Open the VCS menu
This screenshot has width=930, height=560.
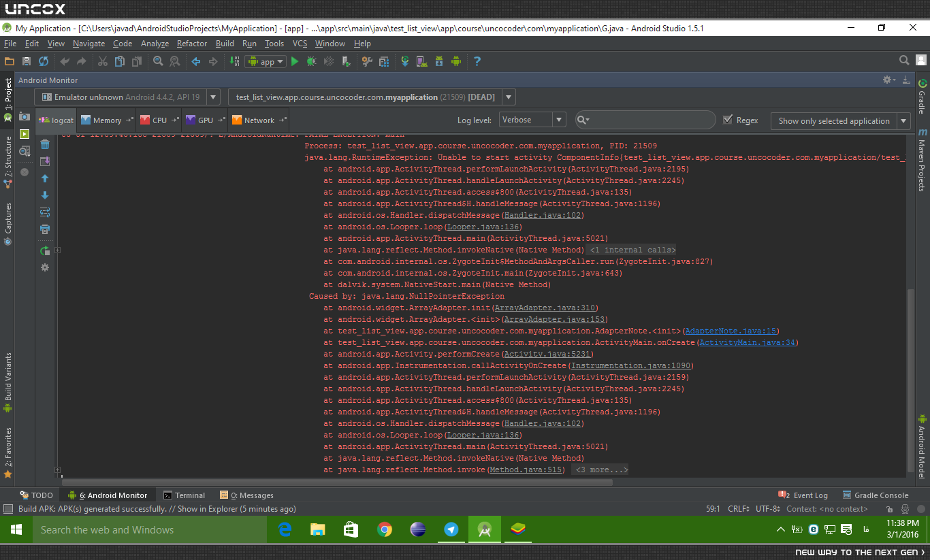300,44
